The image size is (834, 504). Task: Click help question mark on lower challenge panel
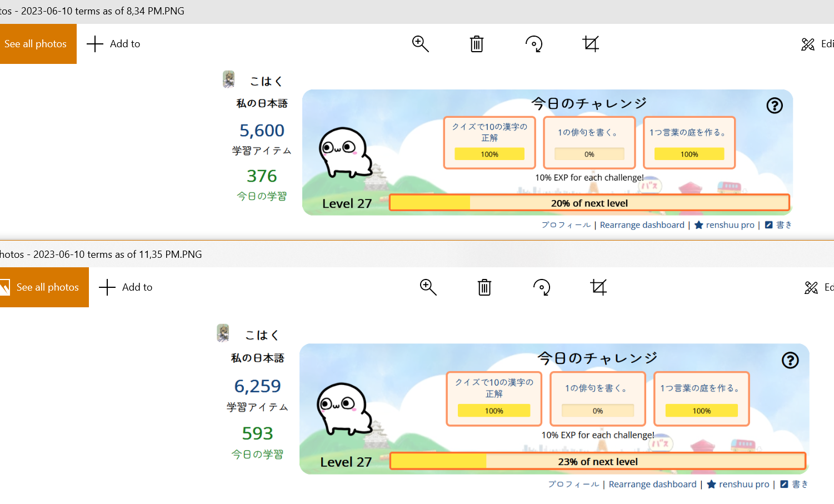pyautogui.click(x=790, y=360)
